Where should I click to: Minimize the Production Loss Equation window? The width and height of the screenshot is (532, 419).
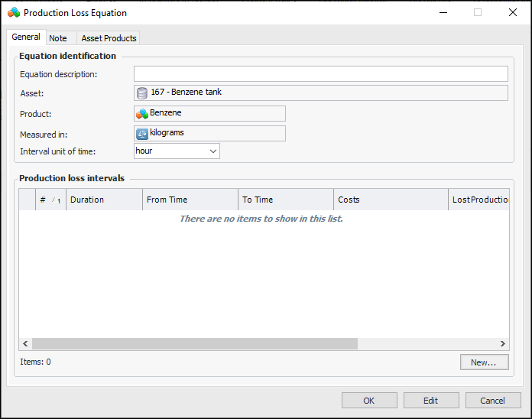tap(443, 12)
